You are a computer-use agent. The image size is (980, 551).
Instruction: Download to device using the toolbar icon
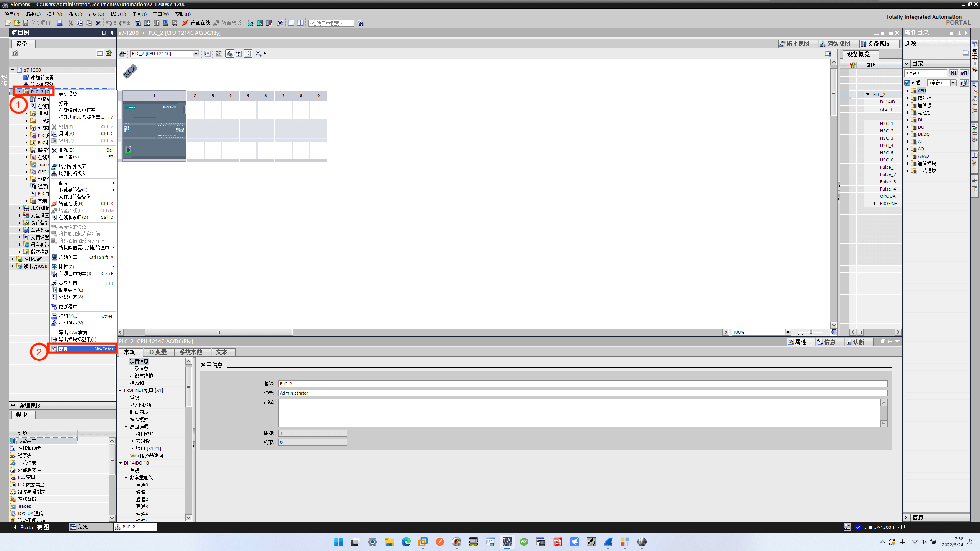coord(148,23)
